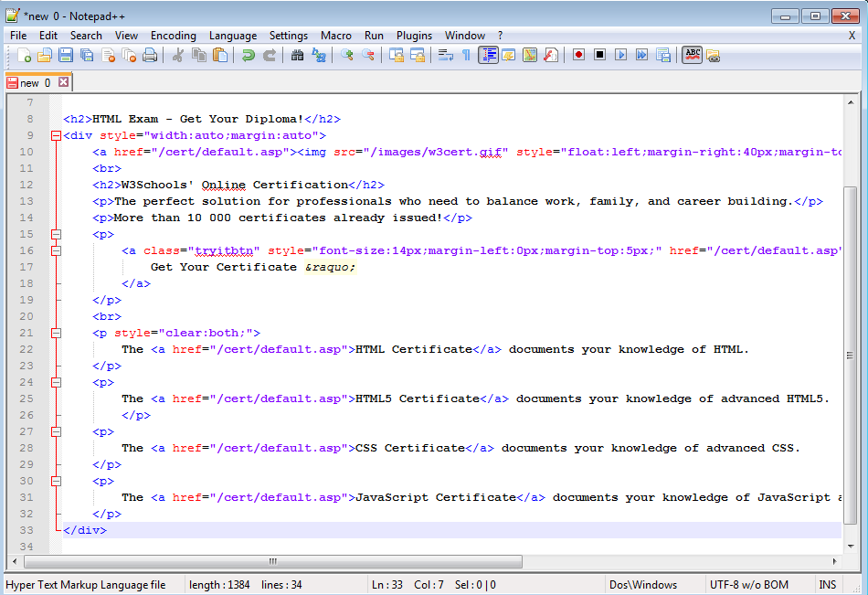Open the Edit menu
Screen dimensions: 868x595
(48, 36)
